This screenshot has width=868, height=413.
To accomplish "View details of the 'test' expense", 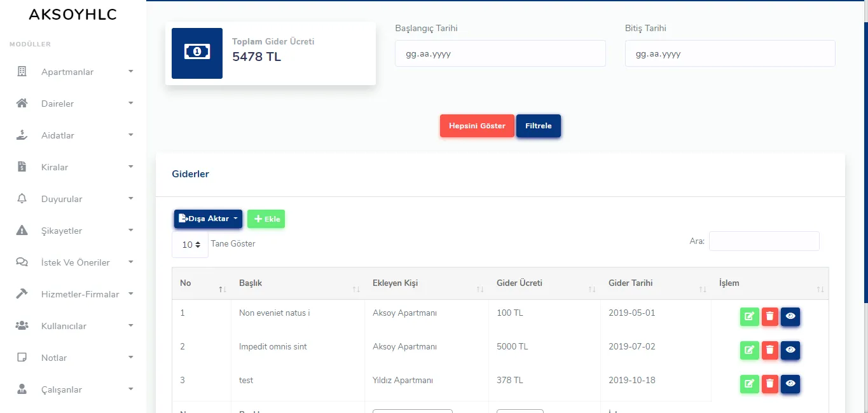I will (x=790, y=384).
